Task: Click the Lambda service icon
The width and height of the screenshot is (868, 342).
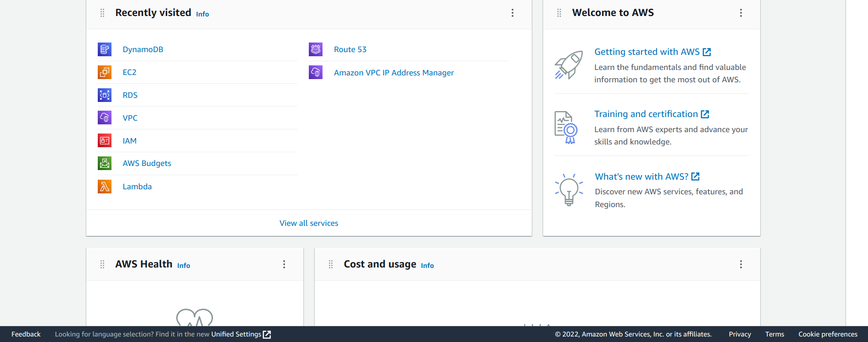Action: click(x=105, y=187)
